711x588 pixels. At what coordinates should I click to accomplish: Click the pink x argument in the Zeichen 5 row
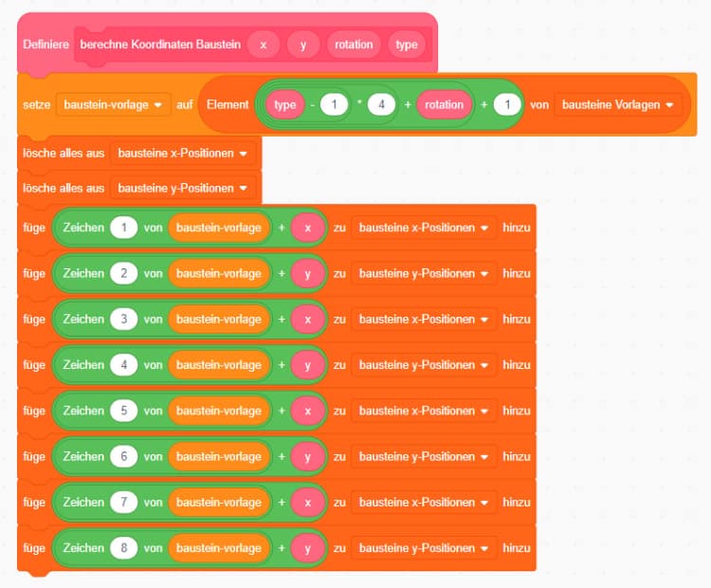click(x=308, y=411)
